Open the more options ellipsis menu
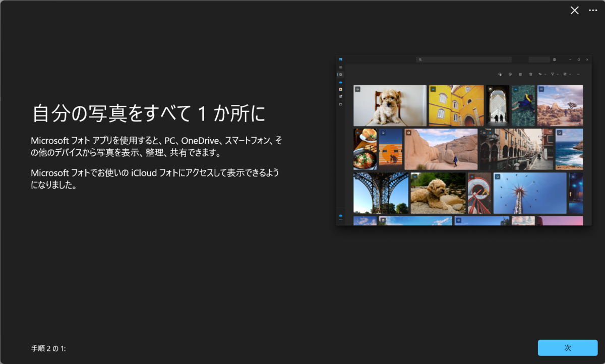The width and height of the screenshot is (605, 364). point(593,11)
